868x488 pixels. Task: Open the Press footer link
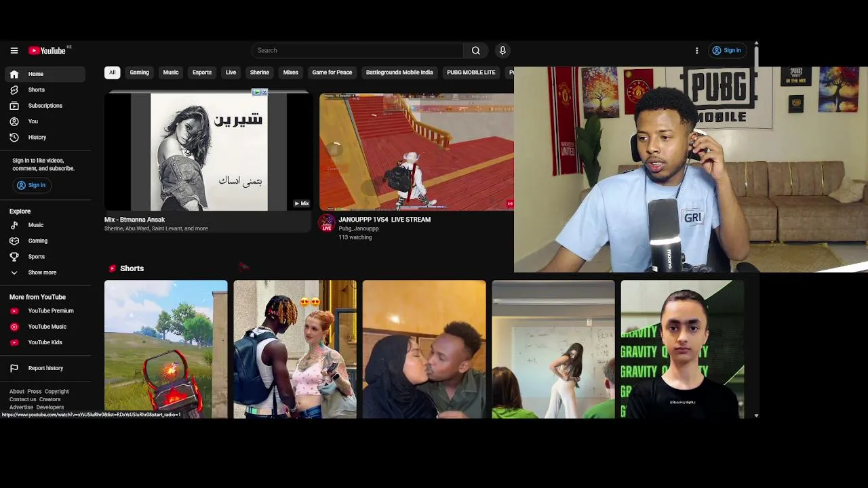35,392
